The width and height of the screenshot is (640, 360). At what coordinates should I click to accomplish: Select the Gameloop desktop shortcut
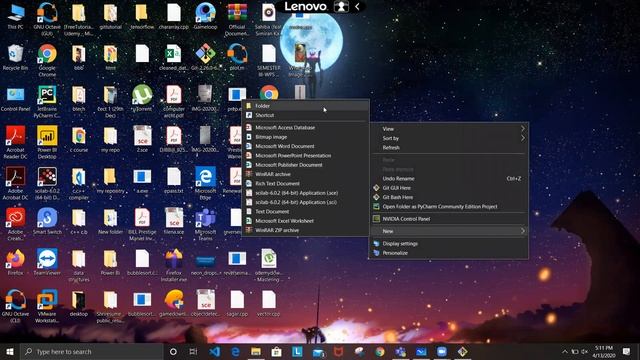coord(205,16)
